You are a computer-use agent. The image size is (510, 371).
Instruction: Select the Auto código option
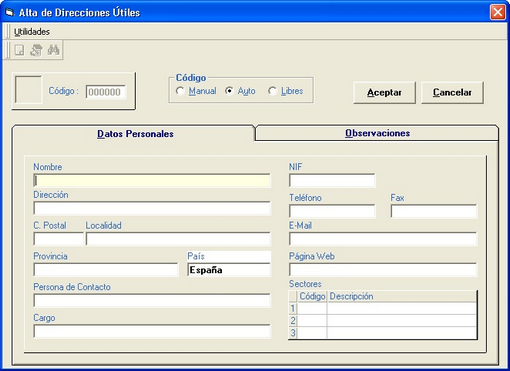(x=240, y=91)
